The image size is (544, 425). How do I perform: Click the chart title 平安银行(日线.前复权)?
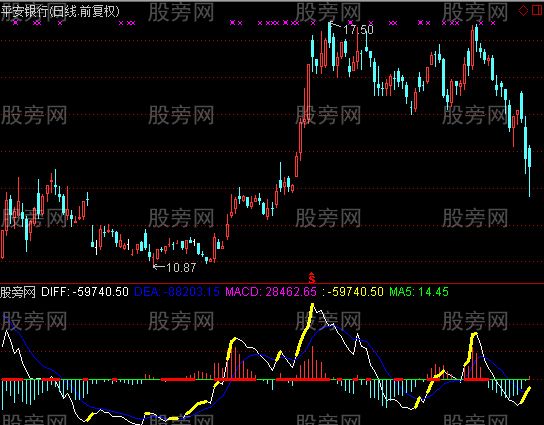point(60,11)
